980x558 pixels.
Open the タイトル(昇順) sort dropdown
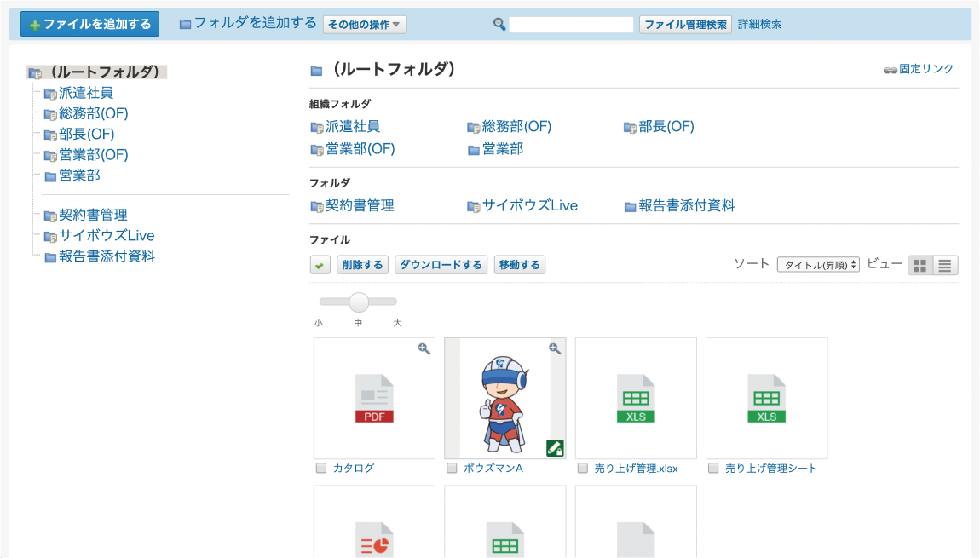click(x=818, y=265)
